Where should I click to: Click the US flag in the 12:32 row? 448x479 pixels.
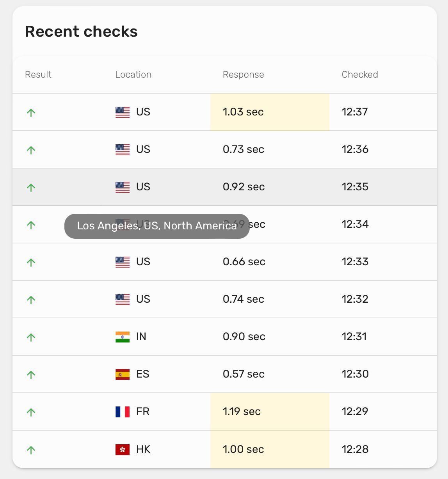[122, 299]
